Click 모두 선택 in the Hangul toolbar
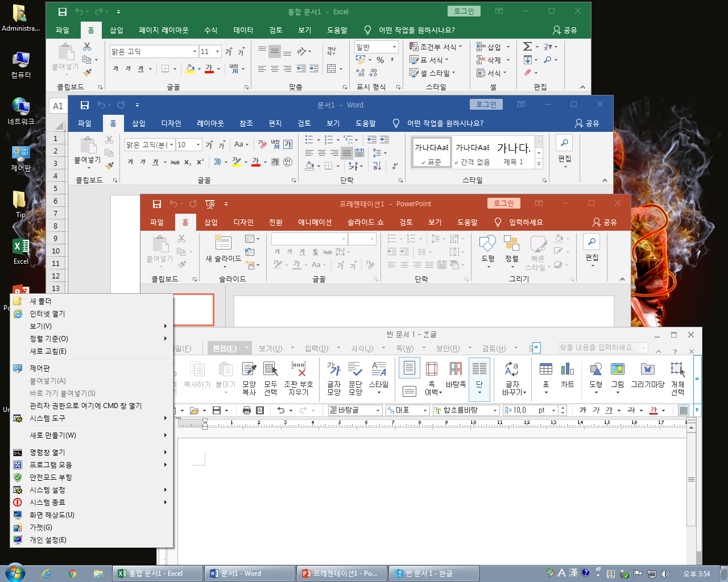Image resolution: width=728 pixels, height=582 pixels. (271, 378)
